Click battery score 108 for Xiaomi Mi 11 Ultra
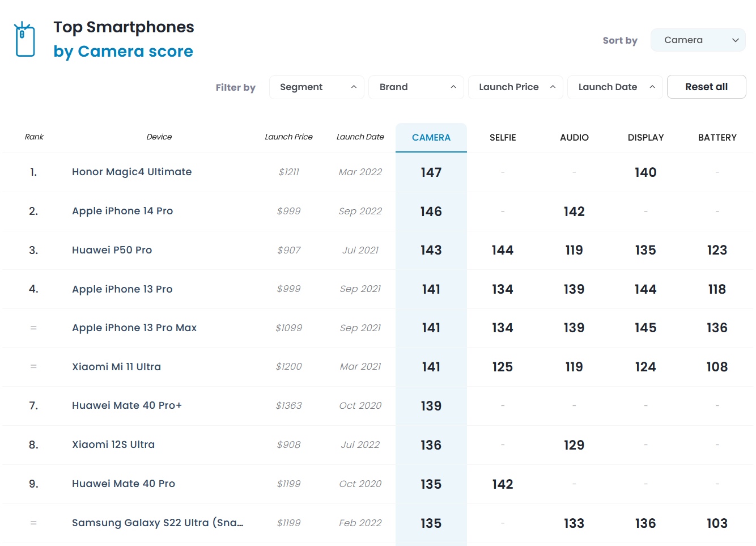Image resolution: width=756 pixels, height=546 pixels. [717, 367]
